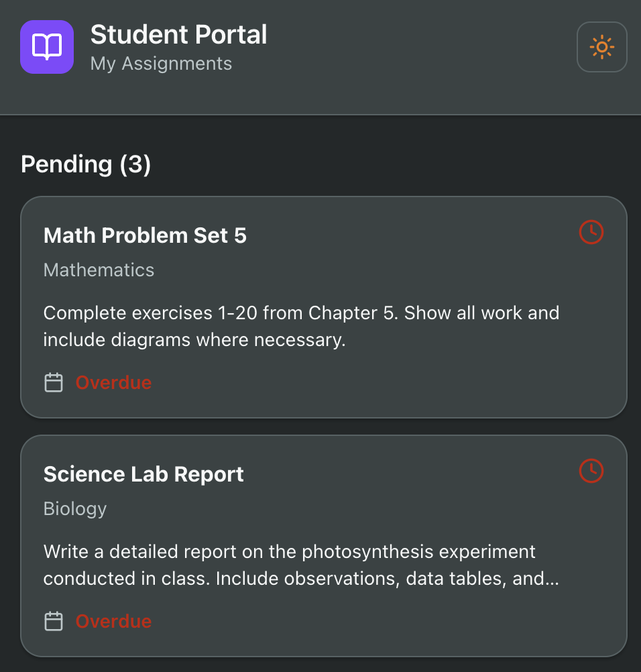Click the clock icon on Science Lab Report

click(591, 471)
